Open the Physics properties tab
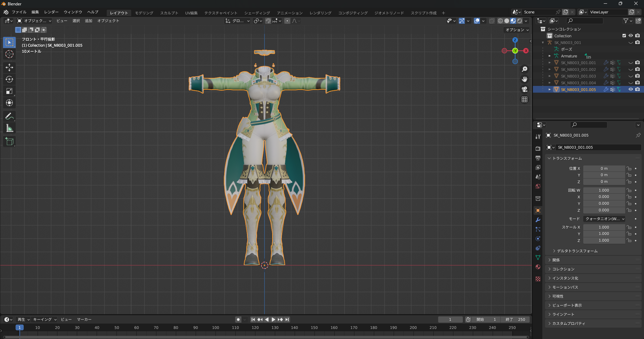 pyautogui.click(x=538, y=239)
